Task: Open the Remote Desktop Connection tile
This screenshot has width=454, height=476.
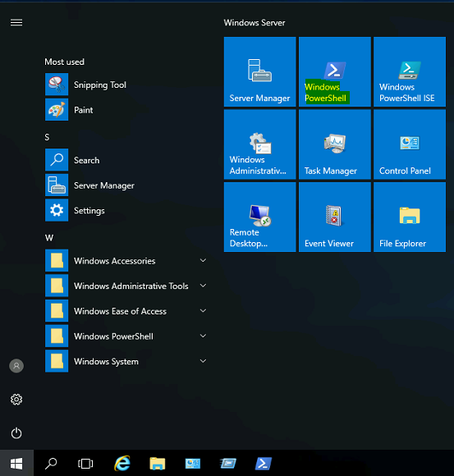Action: coord(260,217)
